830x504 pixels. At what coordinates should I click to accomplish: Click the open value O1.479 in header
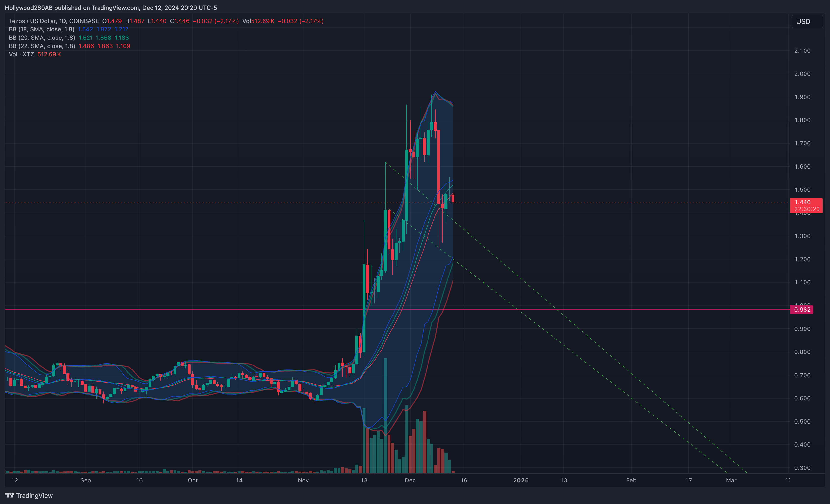click(112, 21)
